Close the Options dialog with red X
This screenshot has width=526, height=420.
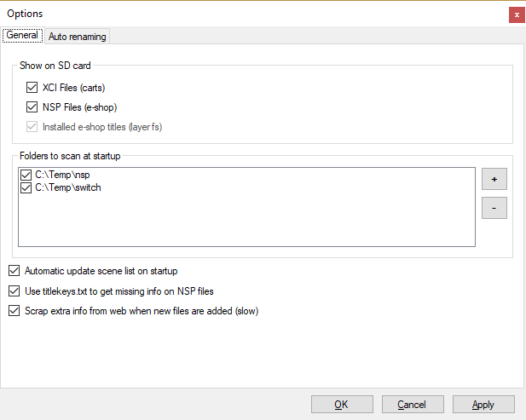516,14
